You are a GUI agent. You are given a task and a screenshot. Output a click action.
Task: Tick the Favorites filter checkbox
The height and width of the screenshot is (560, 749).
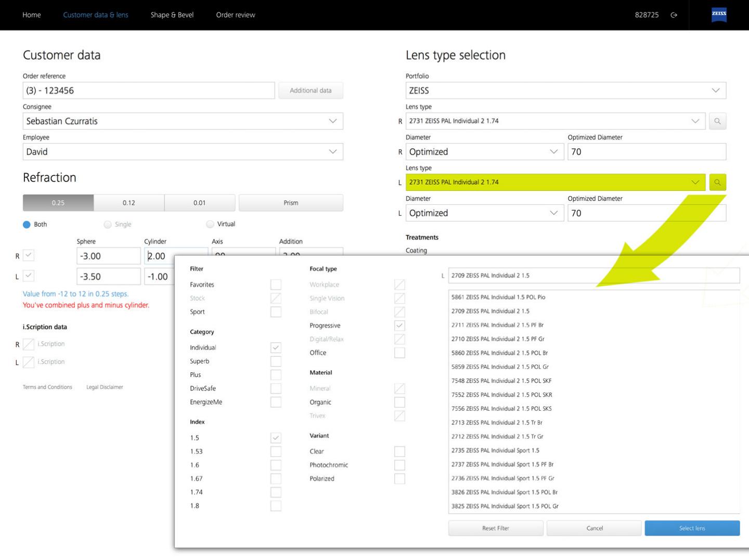click(276, 284)
